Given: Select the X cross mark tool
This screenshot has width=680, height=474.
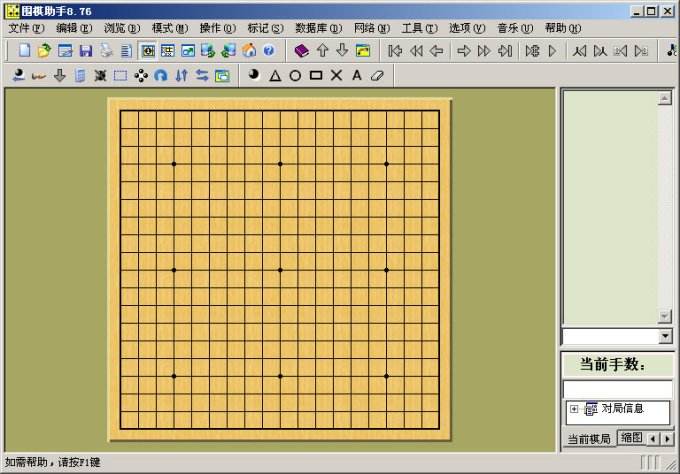Looking at the screenshot, I should [336, 75].
